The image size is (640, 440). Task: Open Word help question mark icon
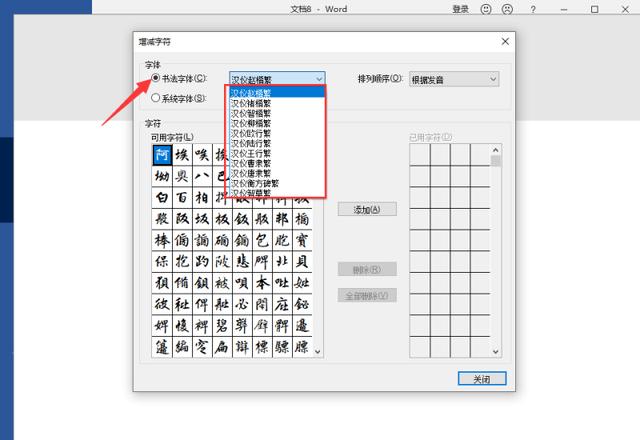pos(533,9)
